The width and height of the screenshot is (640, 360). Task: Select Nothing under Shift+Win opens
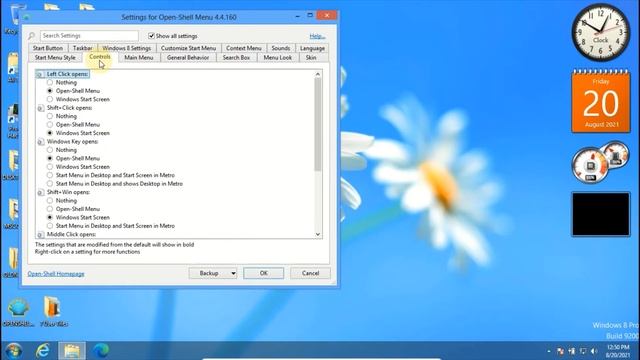(50, 200)
